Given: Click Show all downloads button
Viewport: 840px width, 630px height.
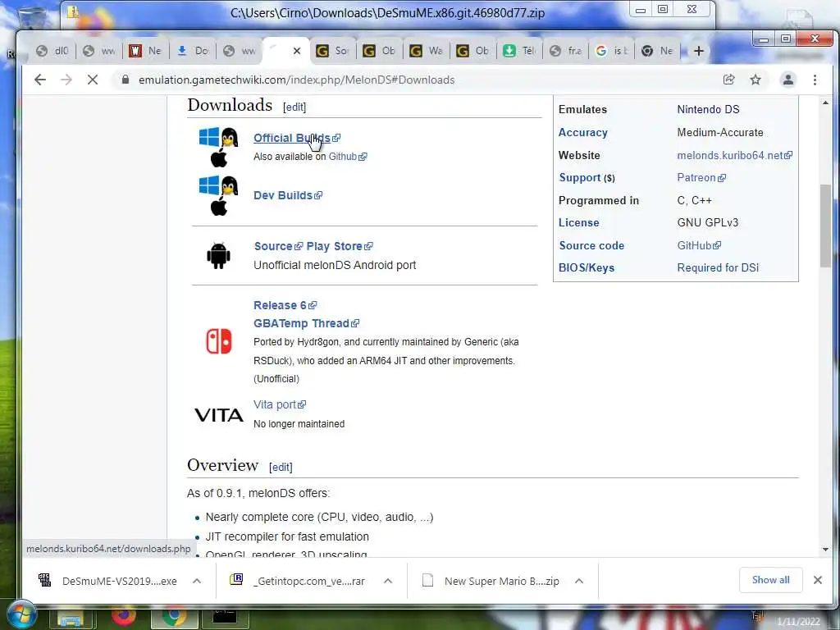Looking at the screenshot, I should [x=770, y=580].
